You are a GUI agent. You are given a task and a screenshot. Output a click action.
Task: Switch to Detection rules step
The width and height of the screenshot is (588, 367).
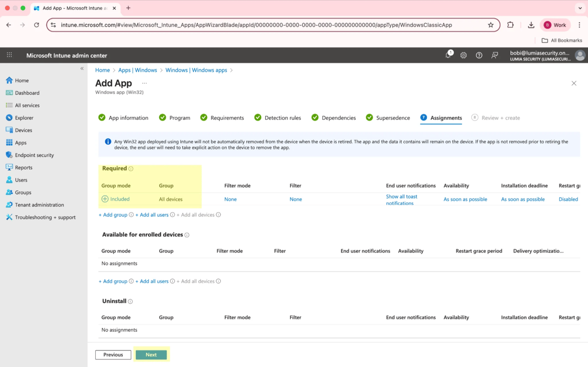point(277,118)
